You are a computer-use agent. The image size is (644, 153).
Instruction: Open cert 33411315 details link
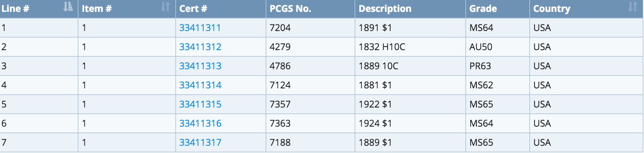pos(200,105)
